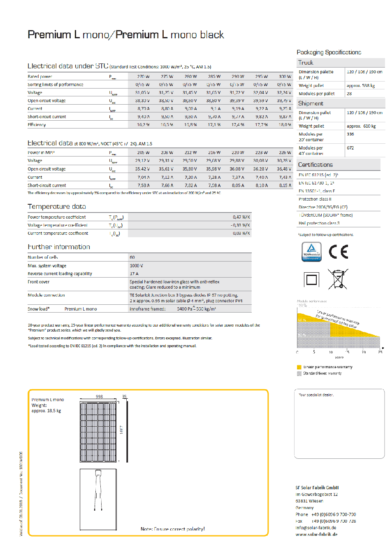Image resolution: width=392 pixels, height=556 pixels.
Task: Click the 'Modules per pallet' row label
Action: tap(317, 93)
